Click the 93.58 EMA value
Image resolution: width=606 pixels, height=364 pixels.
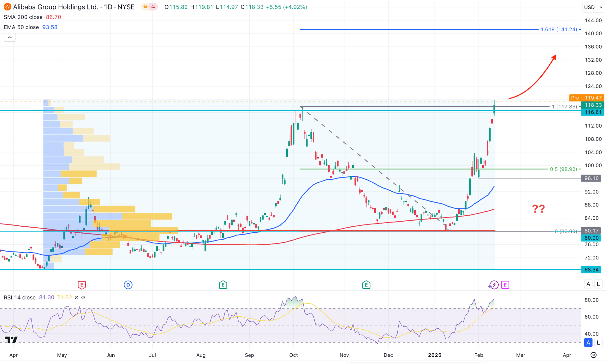[50, 27]
